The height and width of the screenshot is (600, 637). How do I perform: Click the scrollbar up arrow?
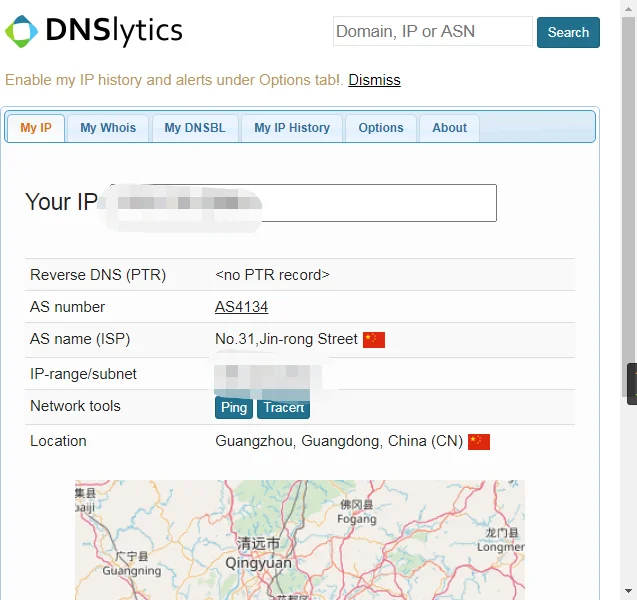point(628,9)
